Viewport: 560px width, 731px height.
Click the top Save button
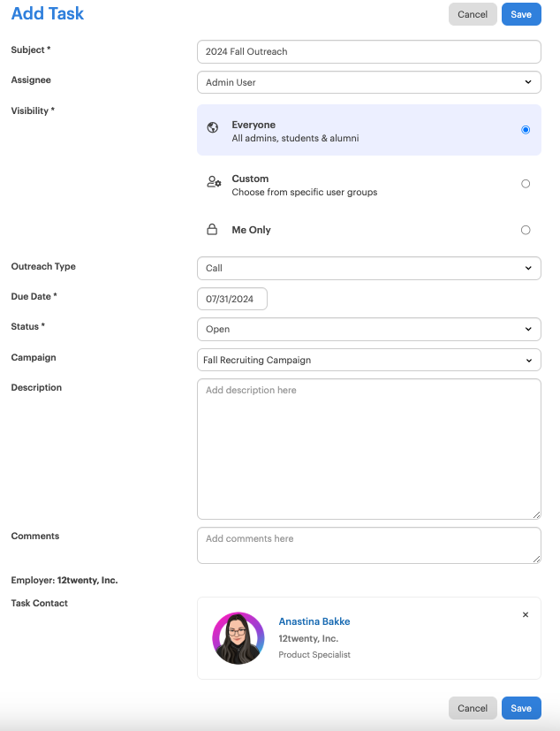tap(521, 14)
